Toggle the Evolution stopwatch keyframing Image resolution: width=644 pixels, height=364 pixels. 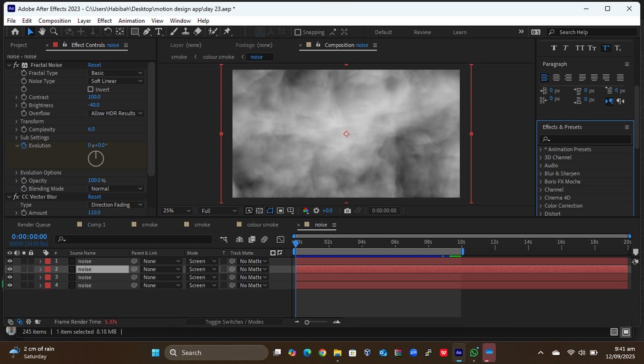24,146
